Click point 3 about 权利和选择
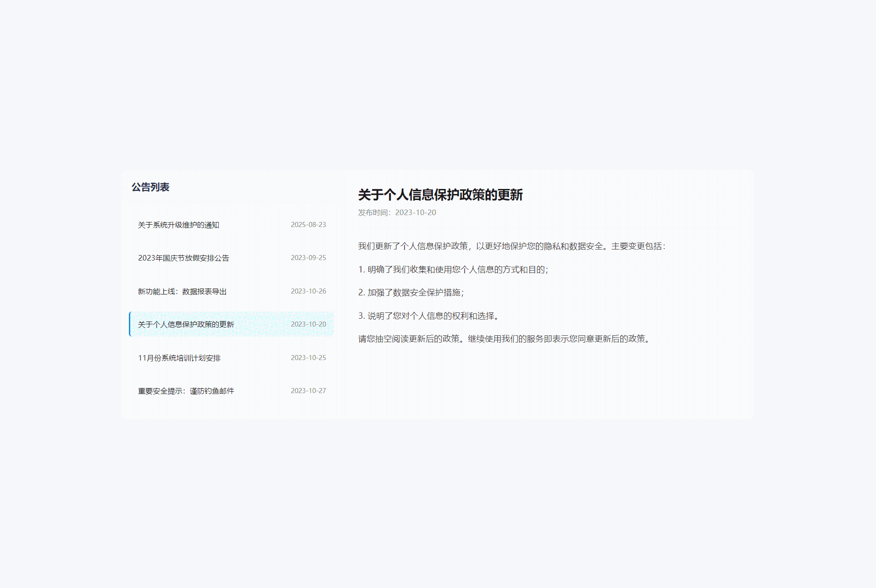This screenshot has width=876, height=588. (430, 316)
